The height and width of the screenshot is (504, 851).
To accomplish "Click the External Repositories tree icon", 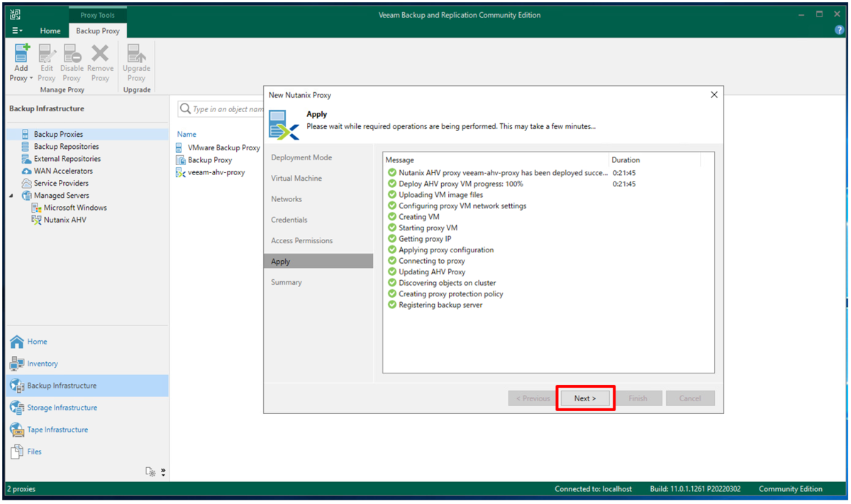I will 26,159.
